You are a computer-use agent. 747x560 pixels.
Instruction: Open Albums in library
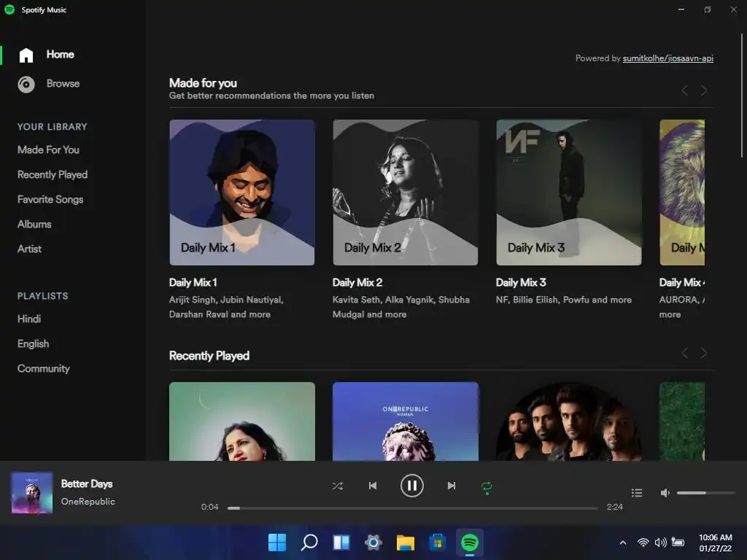click(34, 224)
